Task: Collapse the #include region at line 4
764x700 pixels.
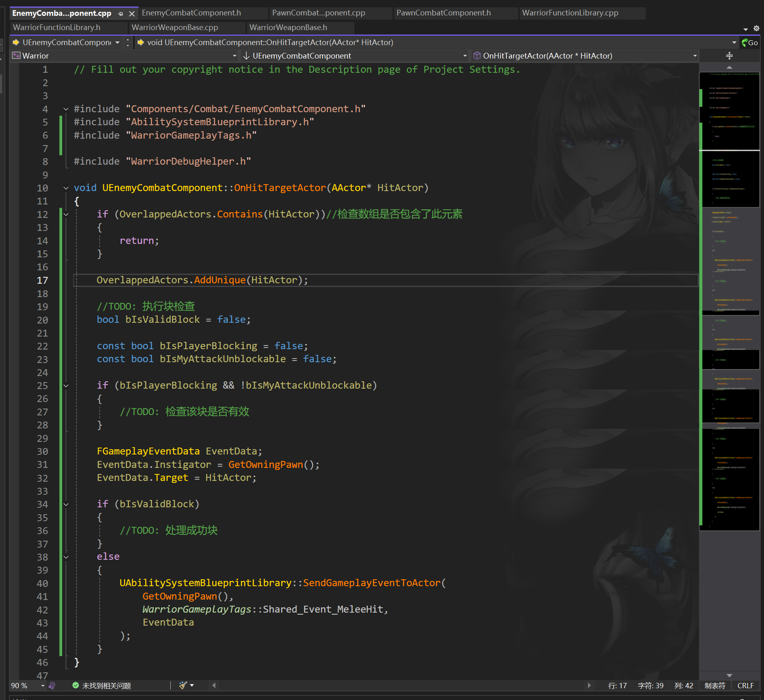Action: [66, 109]
